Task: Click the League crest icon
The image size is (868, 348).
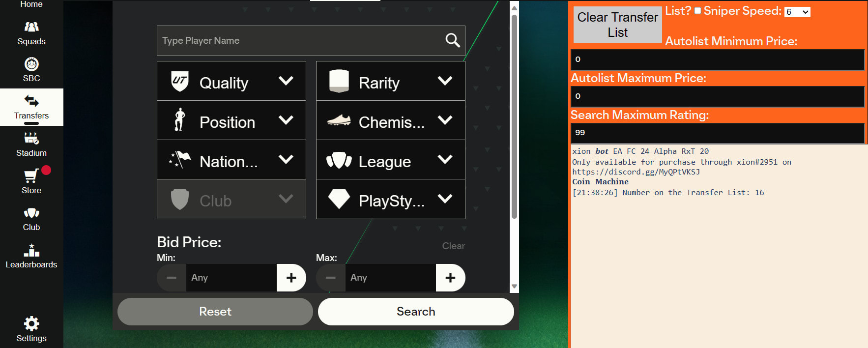Action: (x=339, y=160)
